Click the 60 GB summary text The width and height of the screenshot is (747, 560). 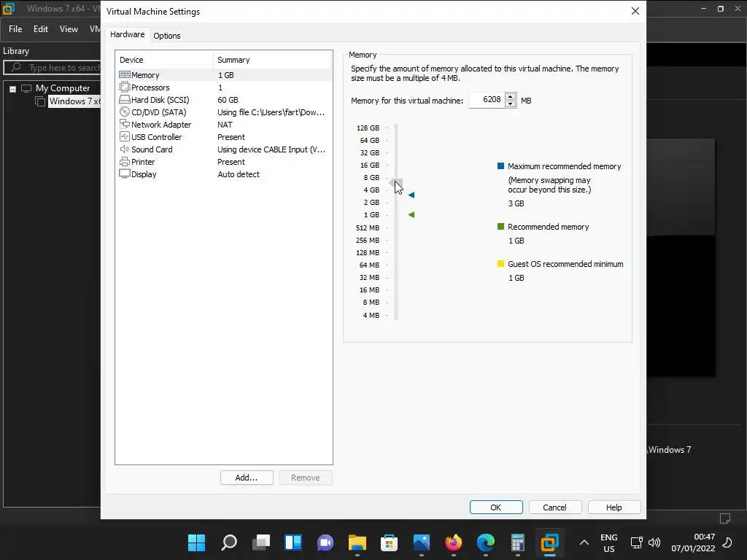coord(228,100)
